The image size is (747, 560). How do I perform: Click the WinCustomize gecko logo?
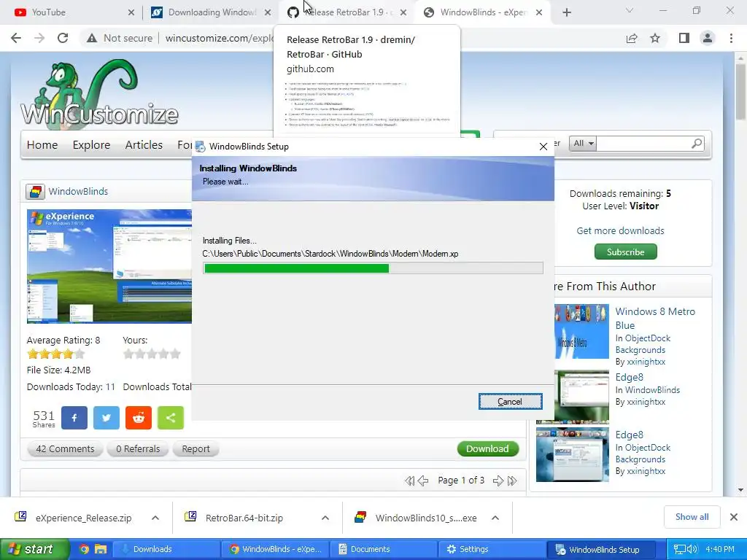[x=99, y=94]
